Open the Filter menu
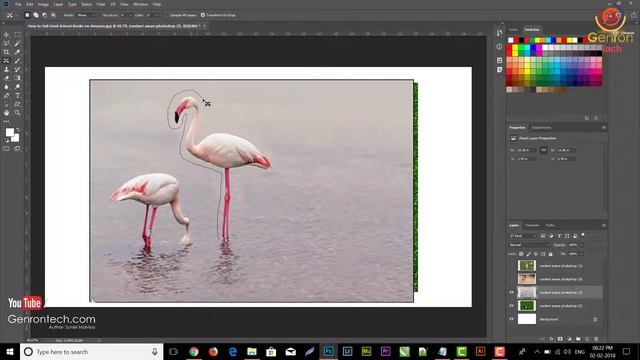 [101, 4]
